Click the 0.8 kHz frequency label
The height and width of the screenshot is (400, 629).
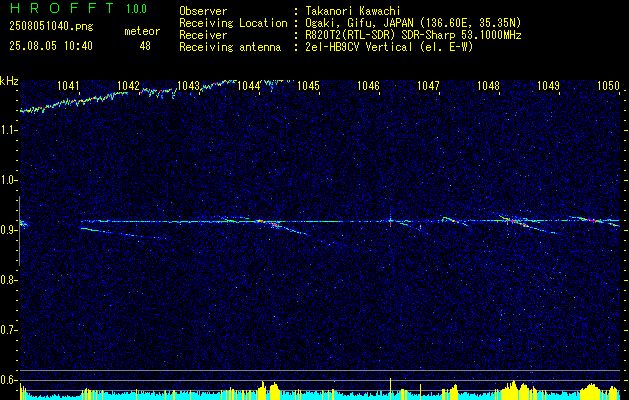8,280
